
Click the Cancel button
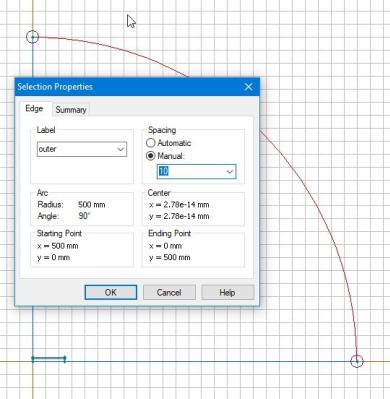coord(169,292)
